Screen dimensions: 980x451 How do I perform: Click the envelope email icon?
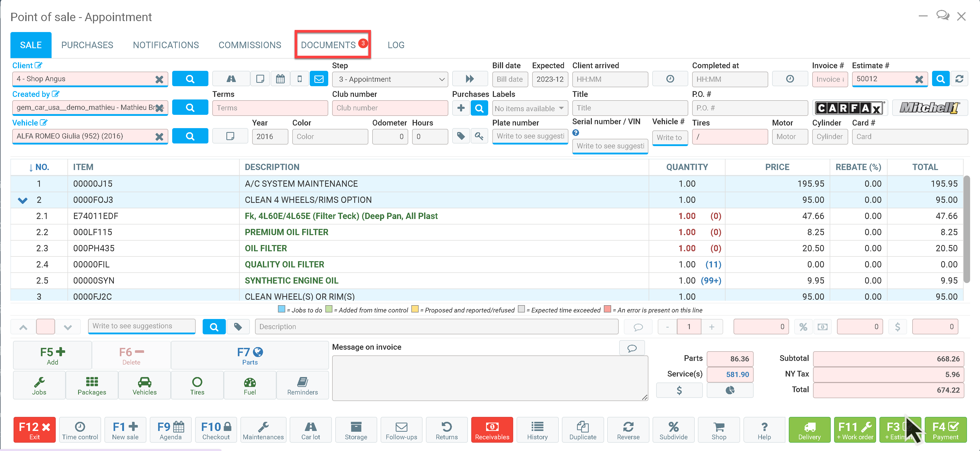point(319,79)
